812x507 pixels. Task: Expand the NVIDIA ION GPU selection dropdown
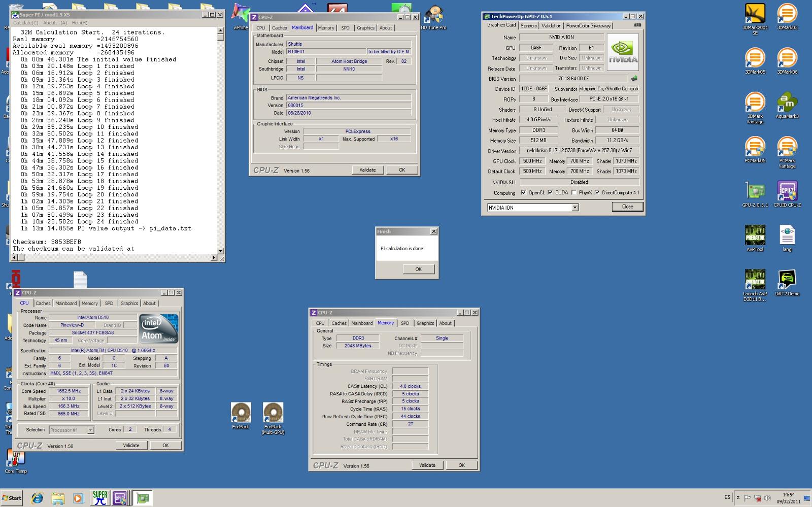[x=574, y=208]
